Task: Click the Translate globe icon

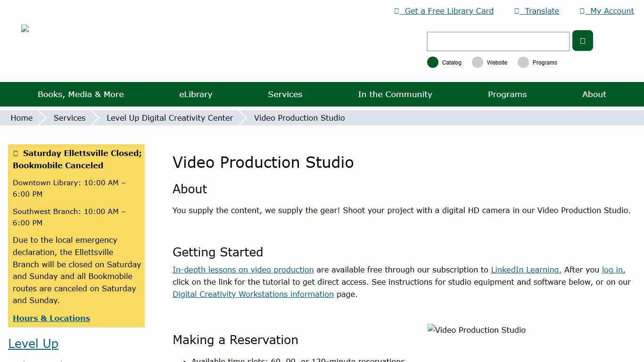Action: (517, 11)
